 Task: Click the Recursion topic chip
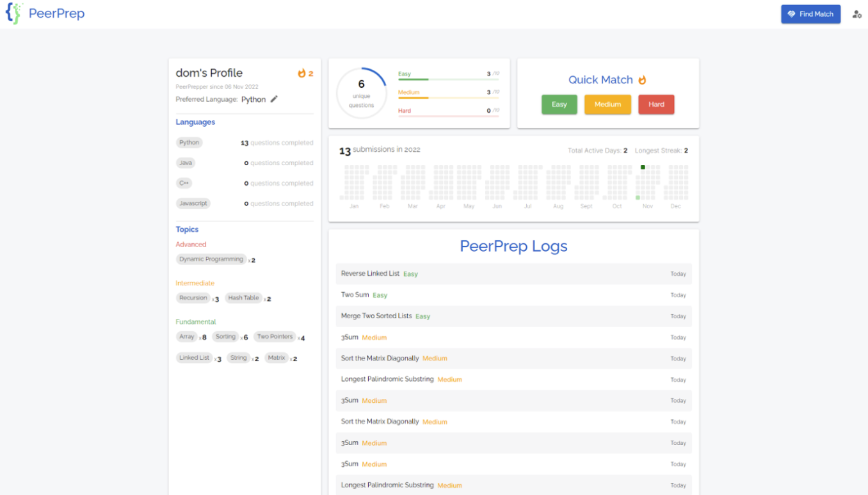coord(193,298)
